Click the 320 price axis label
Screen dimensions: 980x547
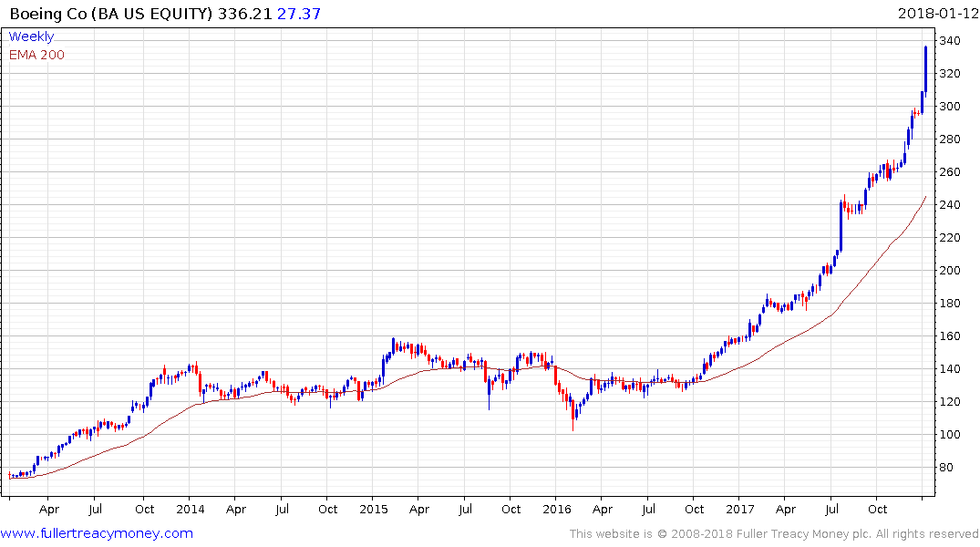[x=950, y=73]
